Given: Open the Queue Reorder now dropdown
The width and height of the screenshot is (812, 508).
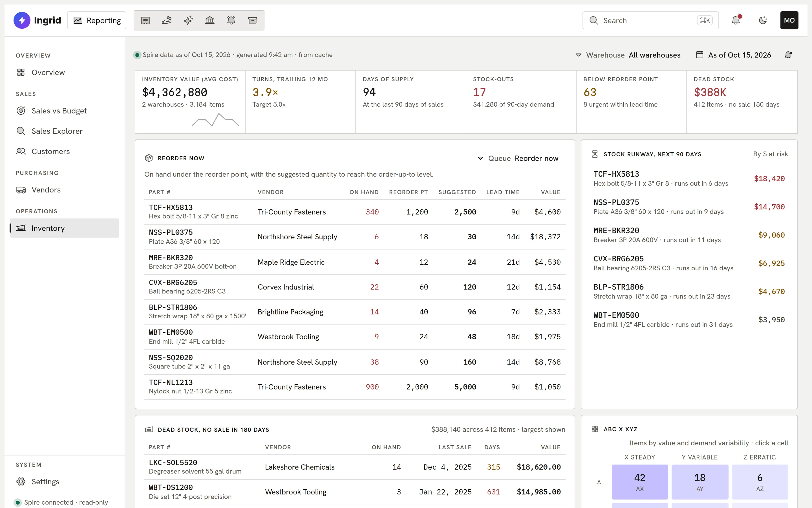Looking at the screenshot, I should click(518, 158).
